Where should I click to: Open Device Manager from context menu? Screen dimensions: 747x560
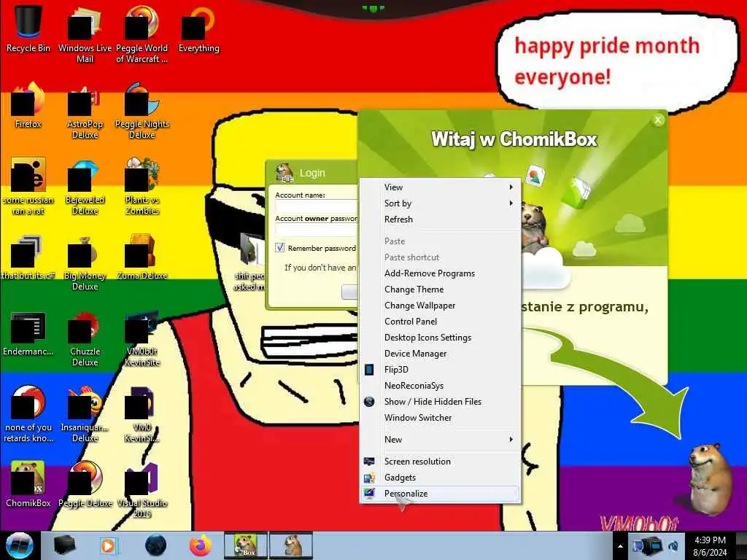[440, 354]
